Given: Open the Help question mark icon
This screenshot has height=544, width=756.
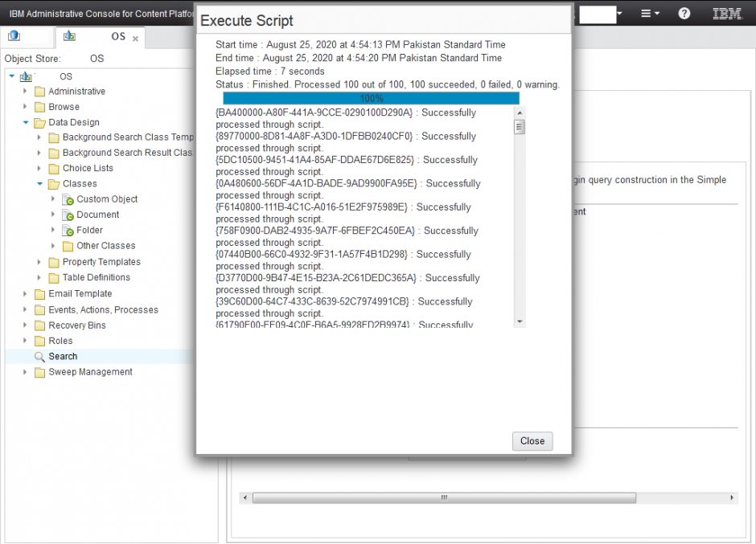Looking at the screenshot, I should tap(684, 14).
